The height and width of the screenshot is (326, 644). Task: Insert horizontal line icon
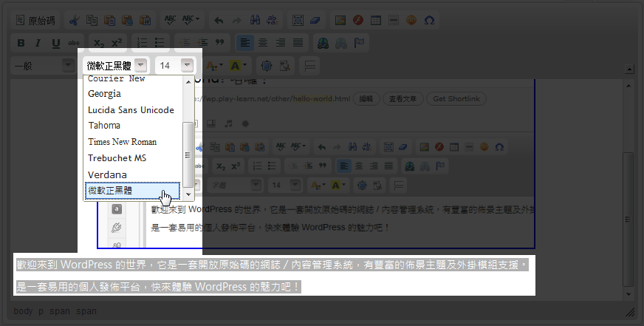(394, 20)
